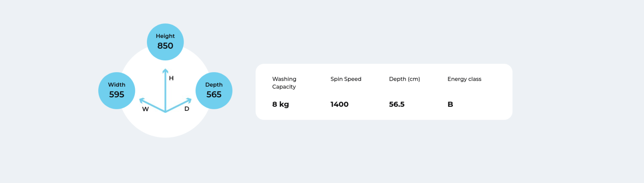Select the Energy class label
Image resolution: width=644 pixels, height=183 pixels.
(464, 79)
